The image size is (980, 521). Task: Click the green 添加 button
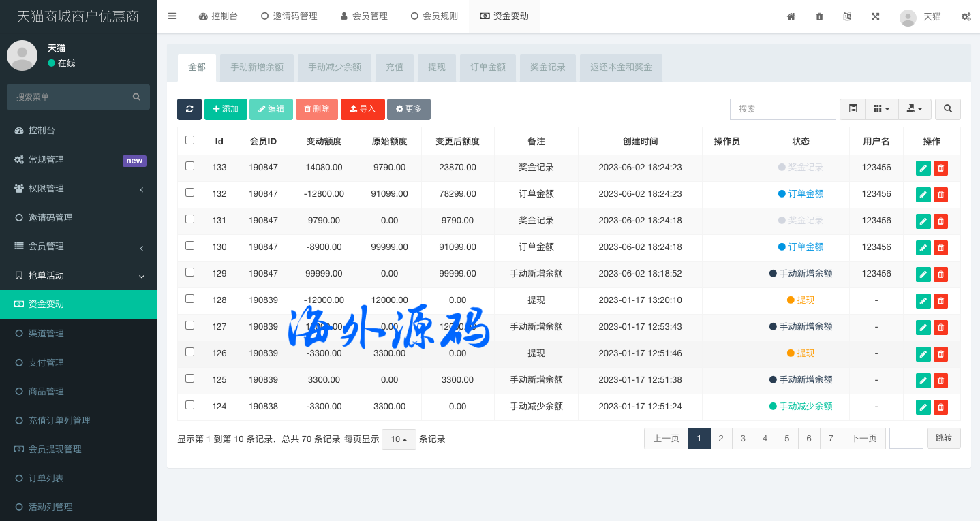pyautogui.click(x=226, y=109)
